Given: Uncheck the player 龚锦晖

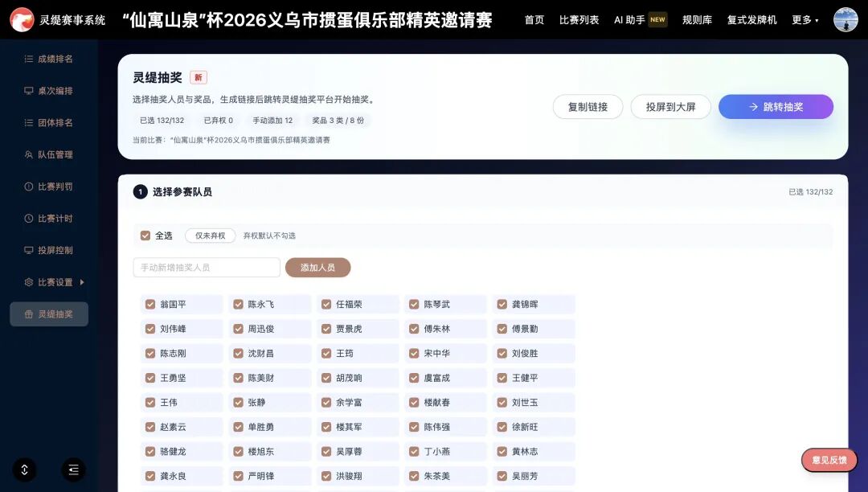Looking at the screenshot, I should 502,305.
